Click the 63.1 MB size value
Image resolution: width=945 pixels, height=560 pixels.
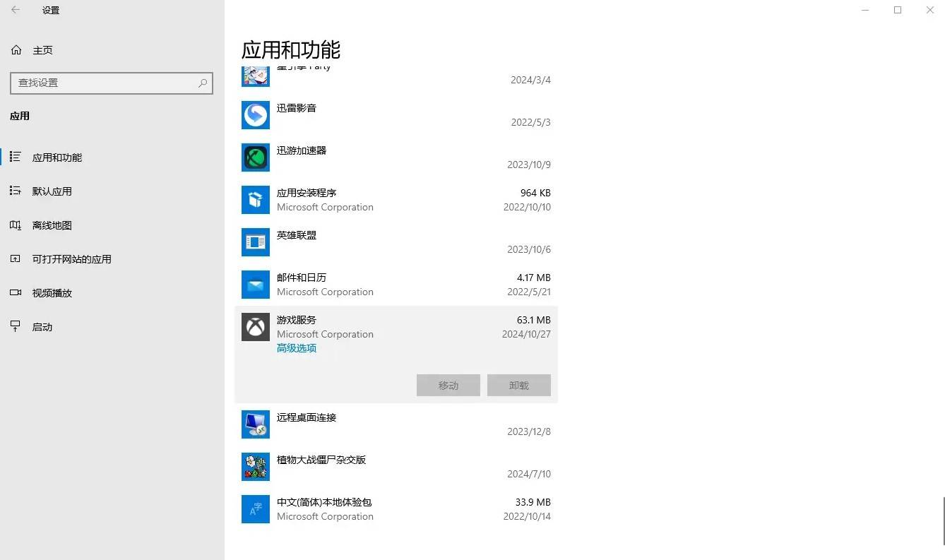(534, 320)
